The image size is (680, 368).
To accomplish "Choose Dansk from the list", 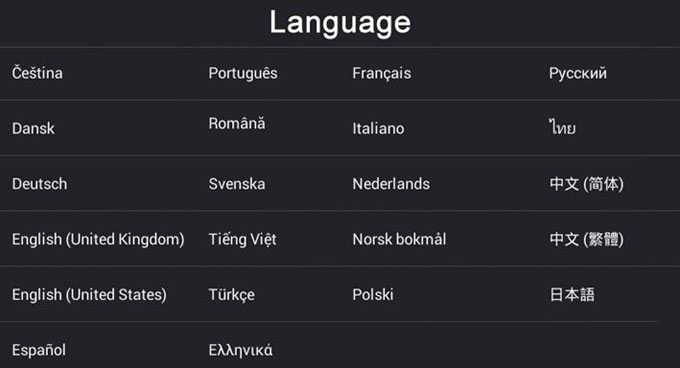I will tap(33, 128).
